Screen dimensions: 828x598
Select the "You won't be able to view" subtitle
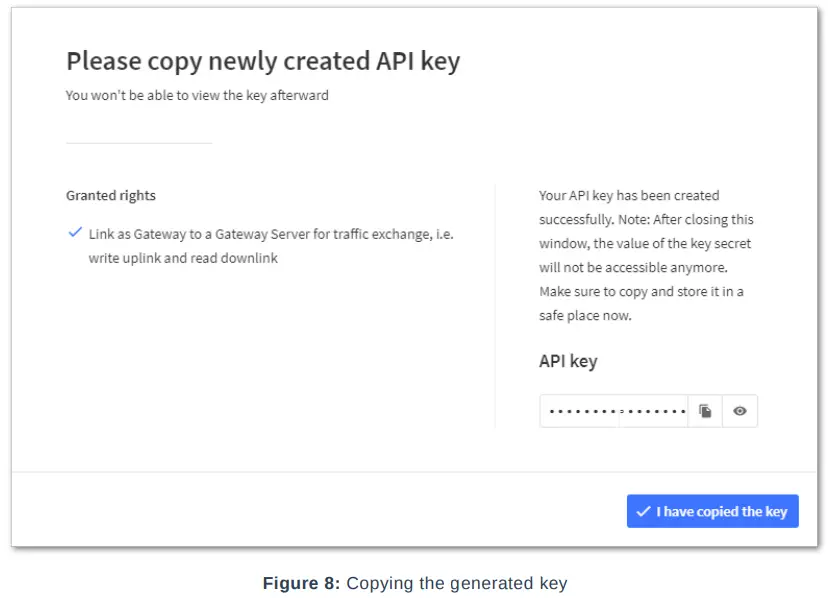197,96
